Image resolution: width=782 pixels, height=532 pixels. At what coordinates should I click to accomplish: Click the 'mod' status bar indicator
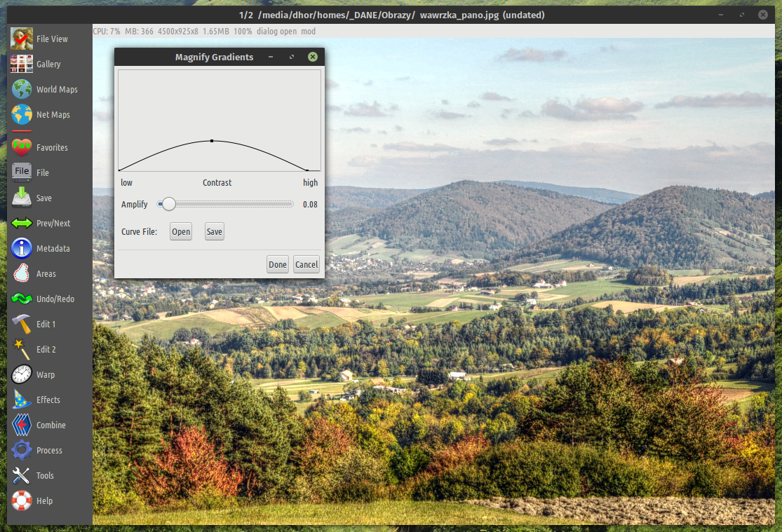308,31
